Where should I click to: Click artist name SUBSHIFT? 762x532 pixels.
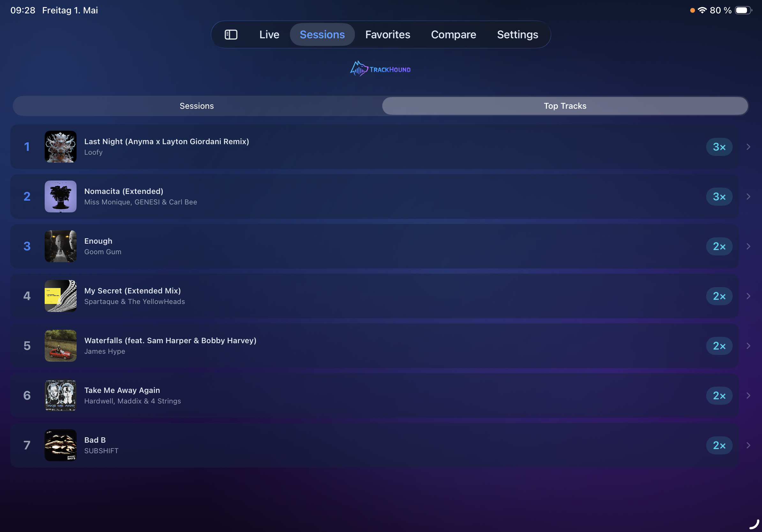tap(101, 451)
